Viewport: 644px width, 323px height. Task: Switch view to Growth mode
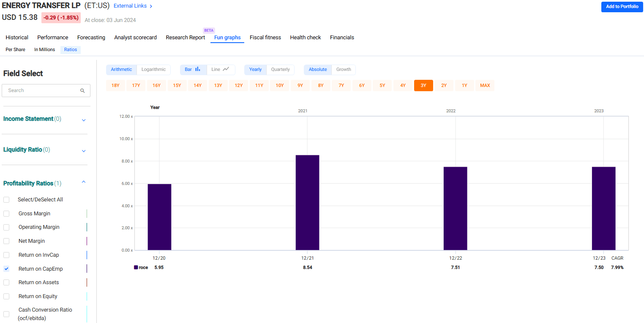click(344, 70)
